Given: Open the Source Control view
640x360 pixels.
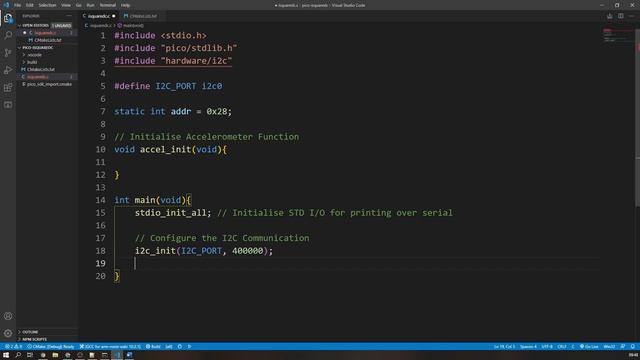Looking at the screenshot, I should [8, 53].
